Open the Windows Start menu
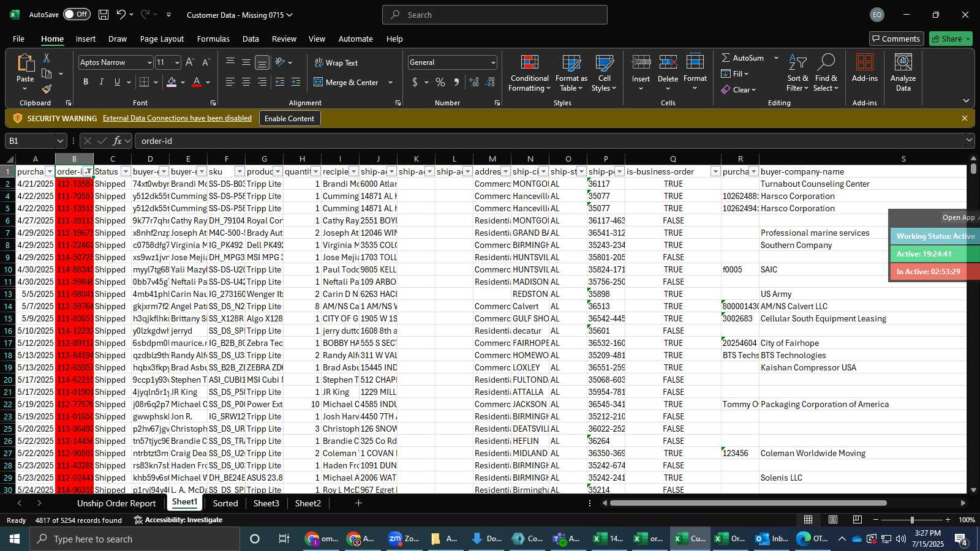 pyautogui.click(x=15, y=539)
